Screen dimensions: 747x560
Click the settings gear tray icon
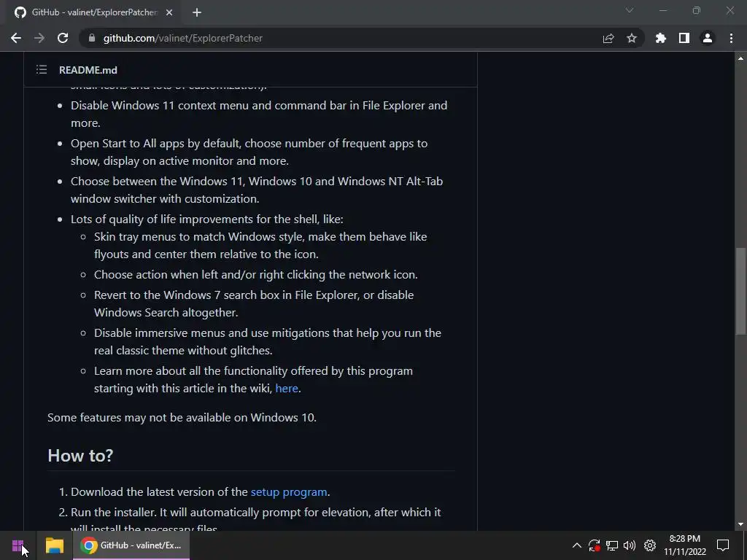coord(650,545)
